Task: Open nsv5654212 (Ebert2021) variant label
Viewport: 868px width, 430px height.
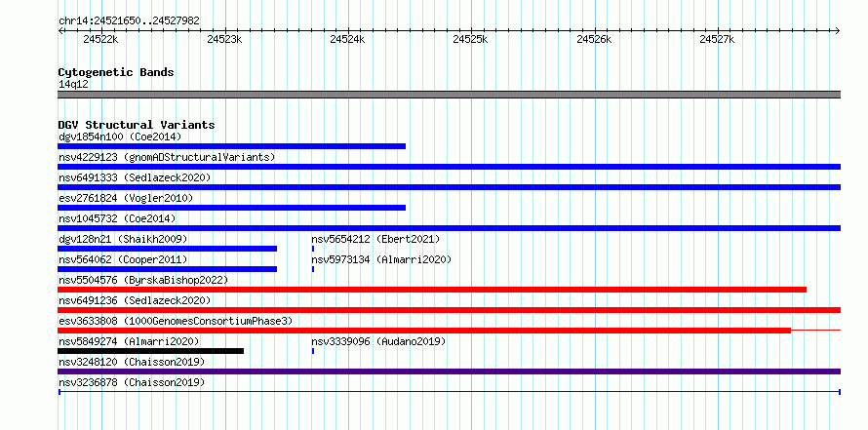Action: tap(375, 239)
